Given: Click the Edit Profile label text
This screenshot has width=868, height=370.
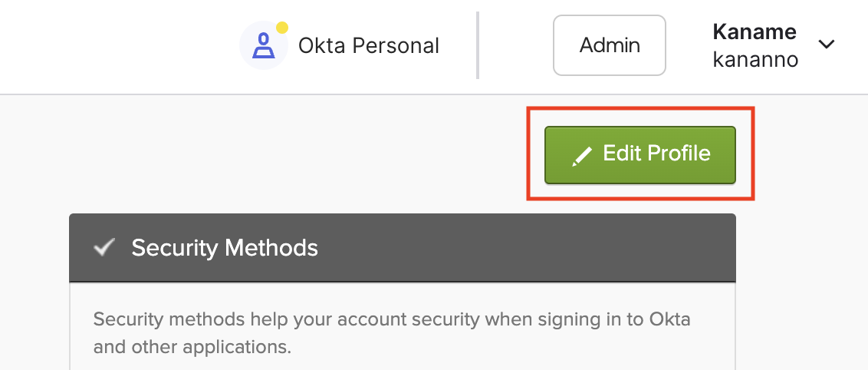Looking at the screenshot, I should 656,153.
